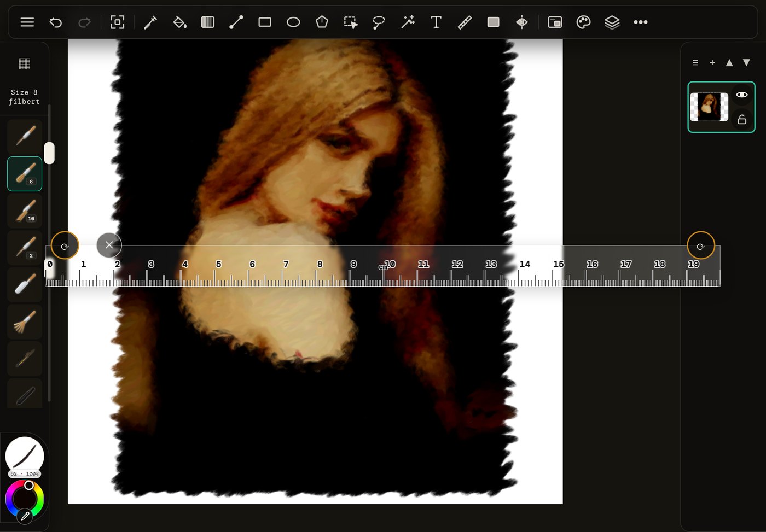Choose the fan brush preset
The width and height of the screenshot is (766, 532).
click(x=25, y=321)
